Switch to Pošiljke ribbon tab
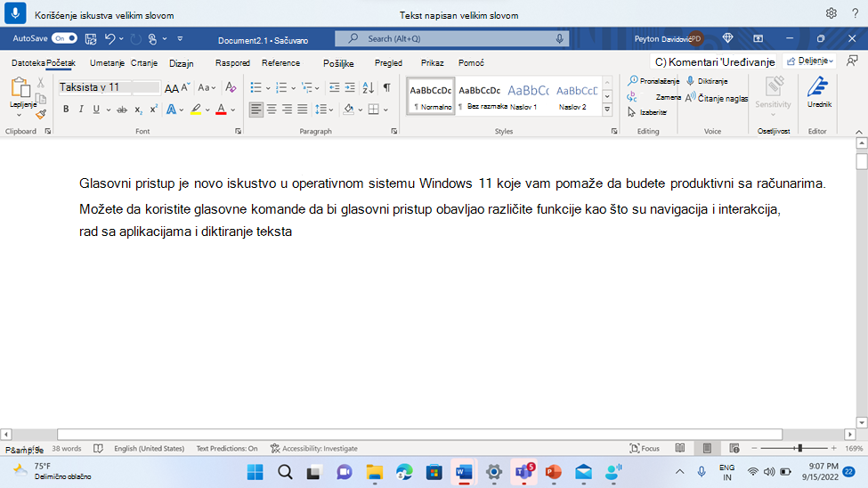The height and width of the screenshot is (488, 868). tap(338, 63)
